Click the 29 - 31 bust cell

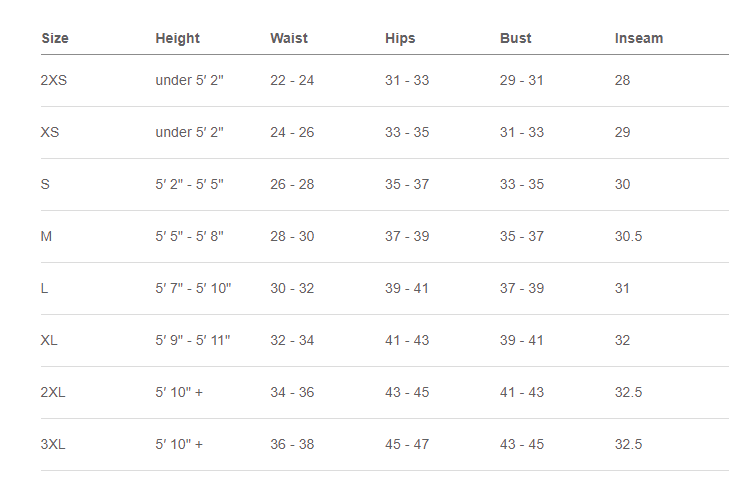click(x=522, y=80)
